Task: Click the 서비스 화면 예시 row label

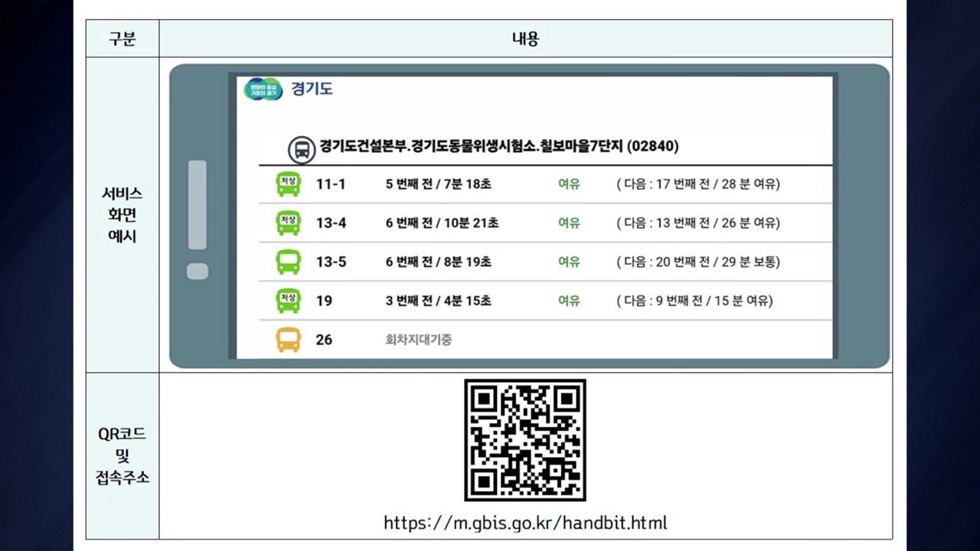Action: point(122,215)
